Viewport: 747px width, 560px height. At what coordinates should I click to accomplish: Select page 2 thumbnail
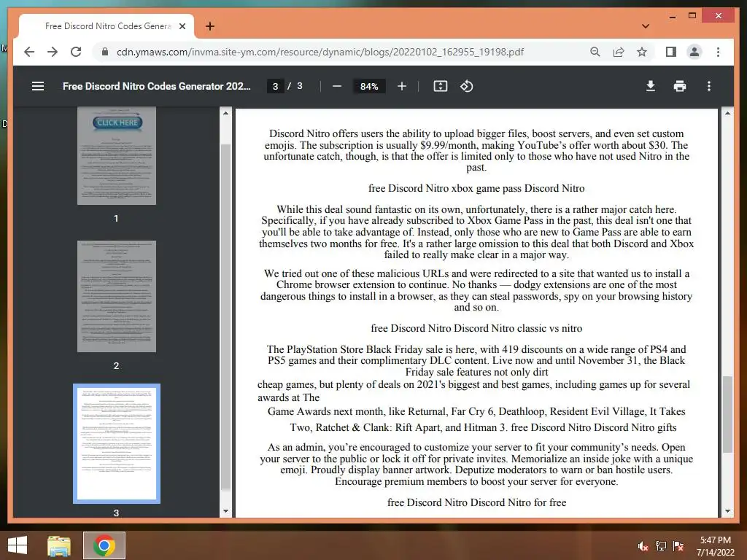116,296
